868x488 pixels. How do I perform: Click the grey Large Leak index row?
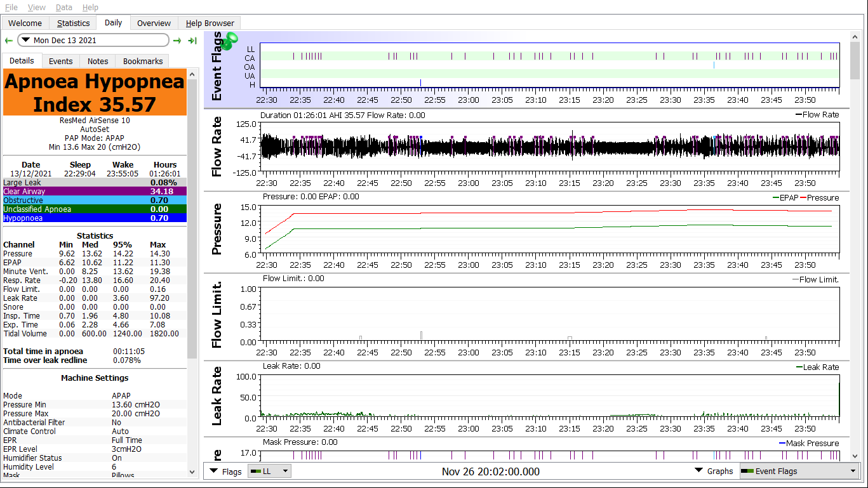click(95, 182)
